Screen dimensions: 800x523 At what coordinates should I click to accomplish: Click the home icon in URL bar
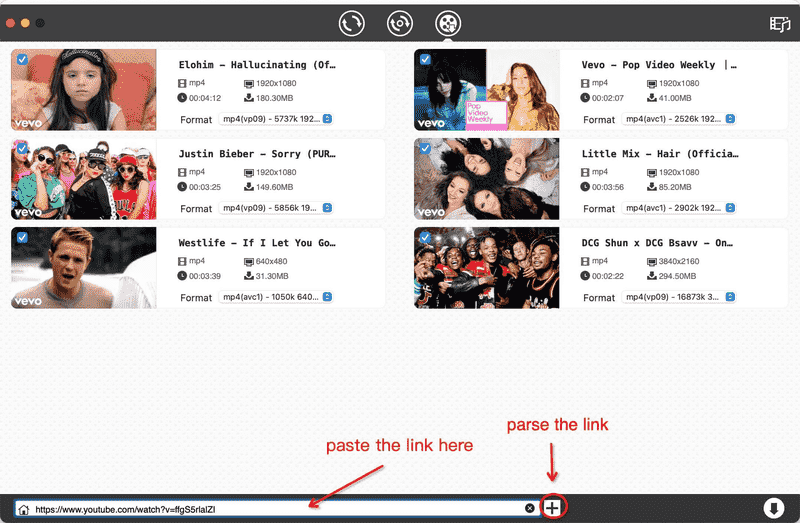[x=23, y=509]
